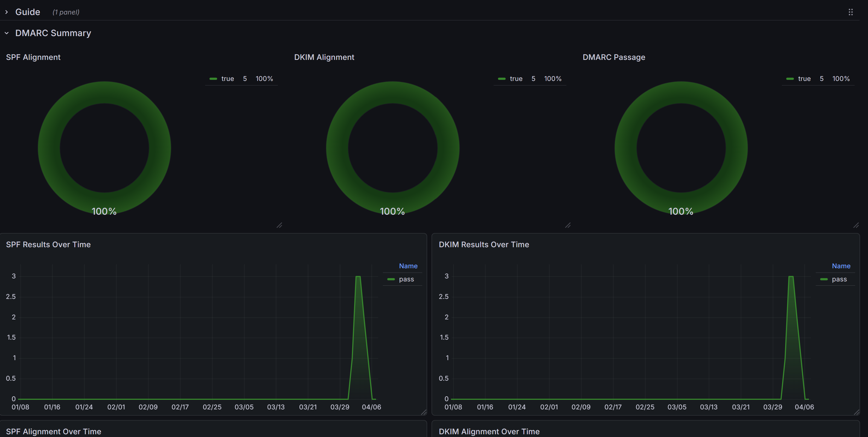
Task: Toggle 'true' series in DKIM Alignment legend
Action: [516, 78]
